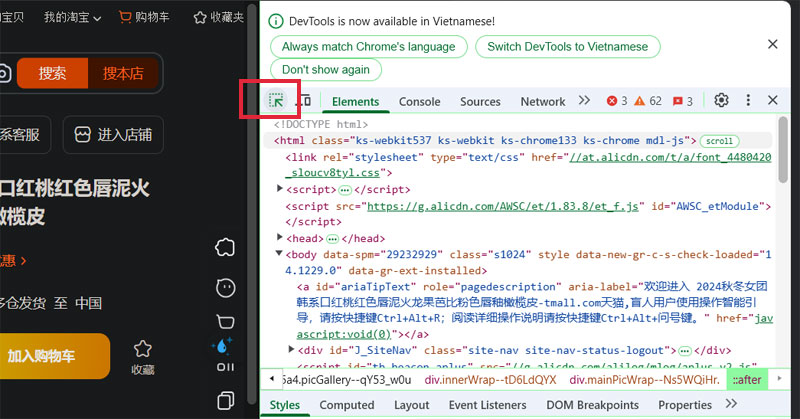The height and width of the screenshot is (419, 800).
Task: Click the 客服 customer service button
Action: click(x=23, y=135)
